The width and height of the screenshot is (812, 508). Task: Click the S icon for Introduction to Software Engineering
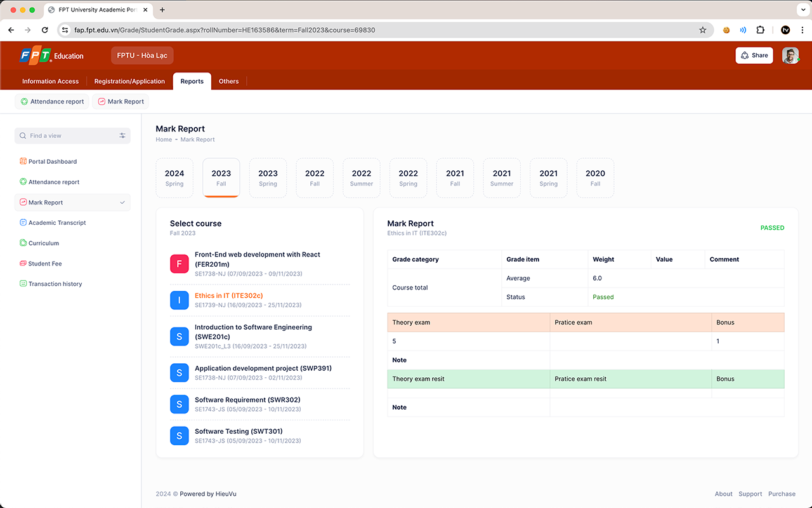[180, 337]
